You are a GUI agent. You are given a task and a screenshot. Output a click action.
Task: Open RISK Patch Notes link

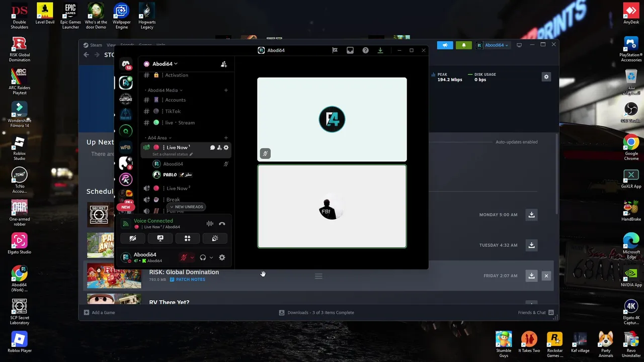pos(187,280)
